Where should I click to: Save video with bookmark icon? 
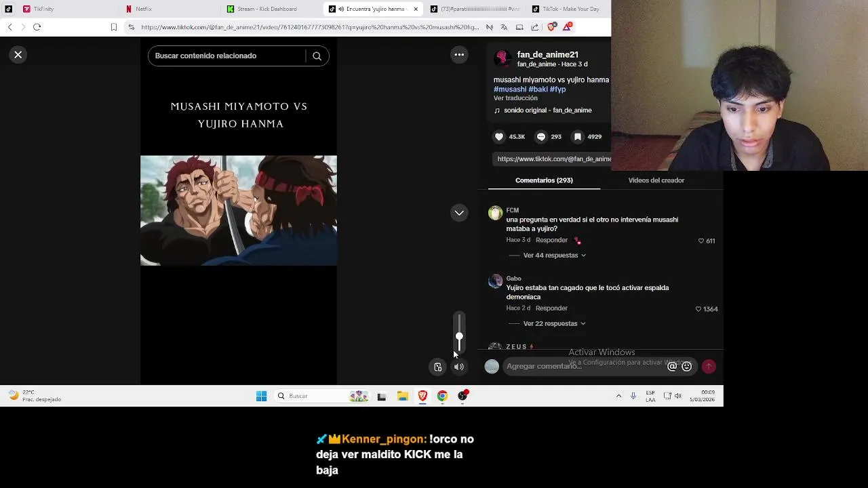tap(578, 137)
